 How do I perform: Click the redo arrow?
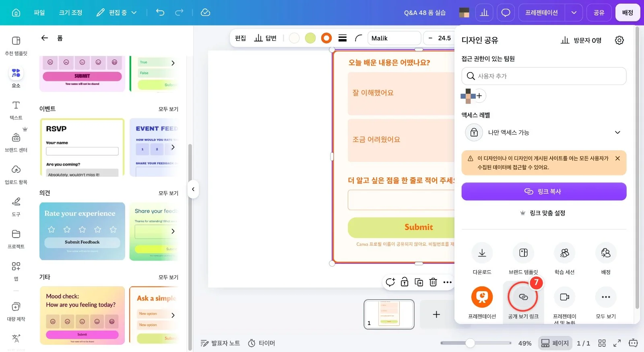pos(179,12)
